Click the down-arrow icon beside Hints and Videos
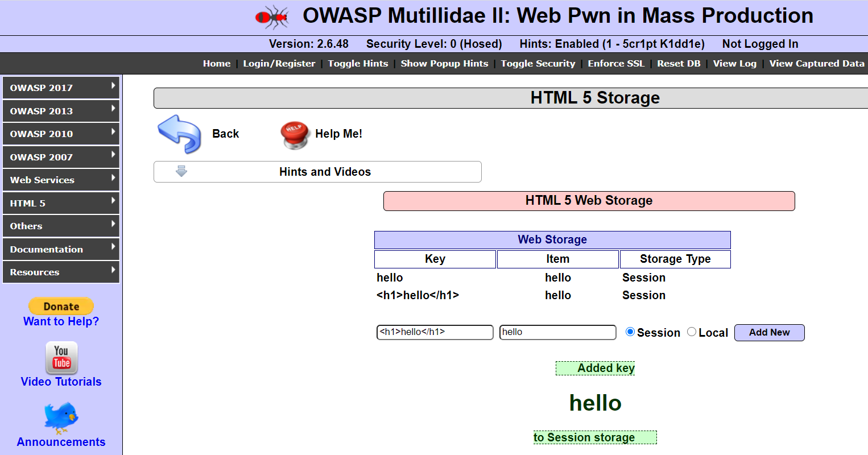868x455 pixels. pos(181,171)
